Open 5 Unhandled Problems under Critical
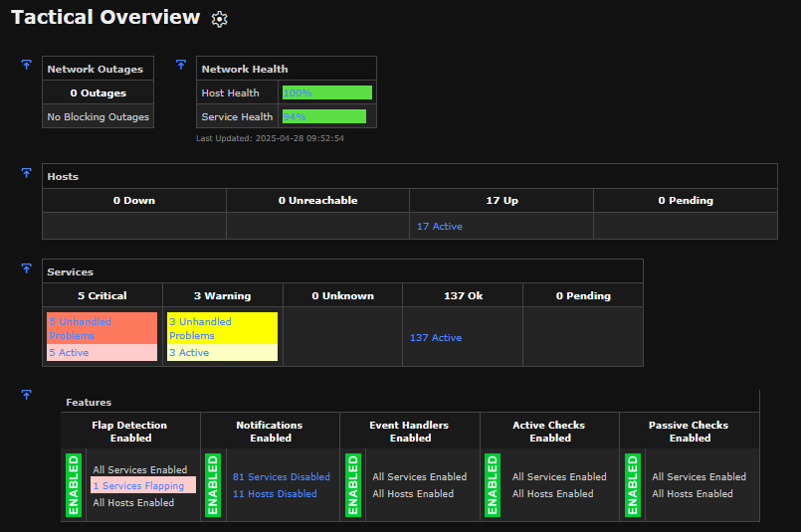This screenshot has height=532, width=801. coord(81,328)
